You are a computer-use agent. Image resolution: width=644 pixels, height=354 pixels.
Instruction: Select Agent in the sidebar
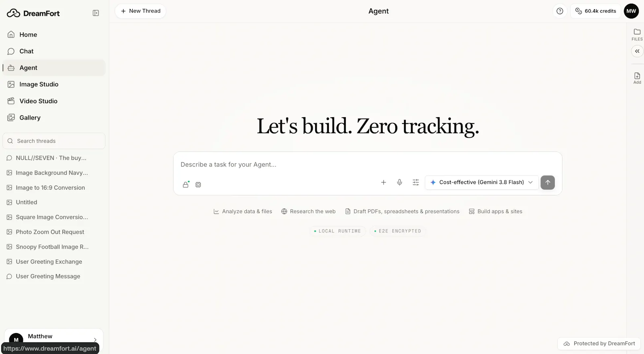(54, 68)
